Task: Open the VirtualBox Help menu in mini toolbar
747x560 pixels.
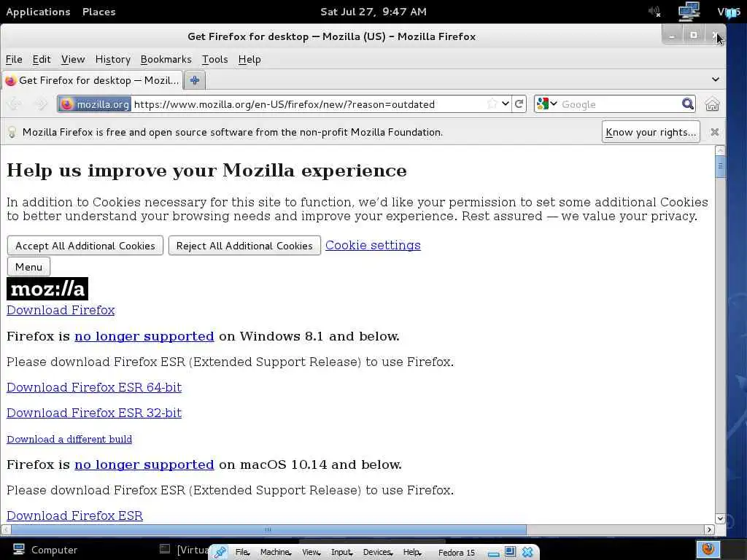Action: point(412,553)
